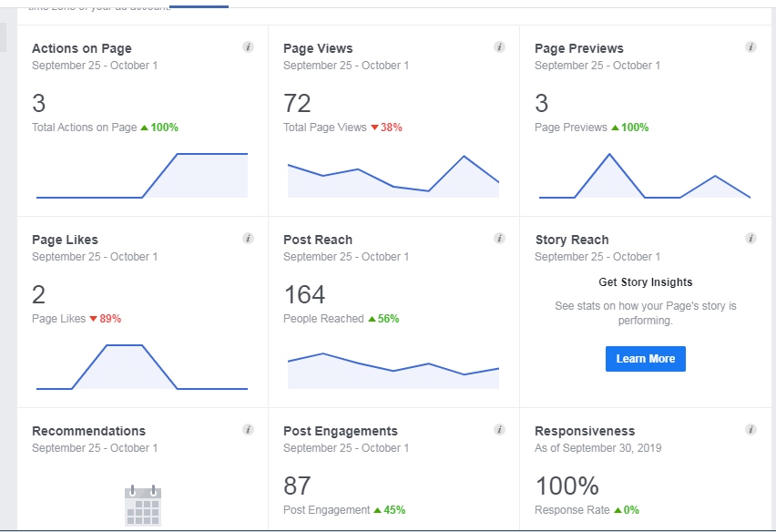Click the green 45% Post Engagement change

click(x=390, y=510)
